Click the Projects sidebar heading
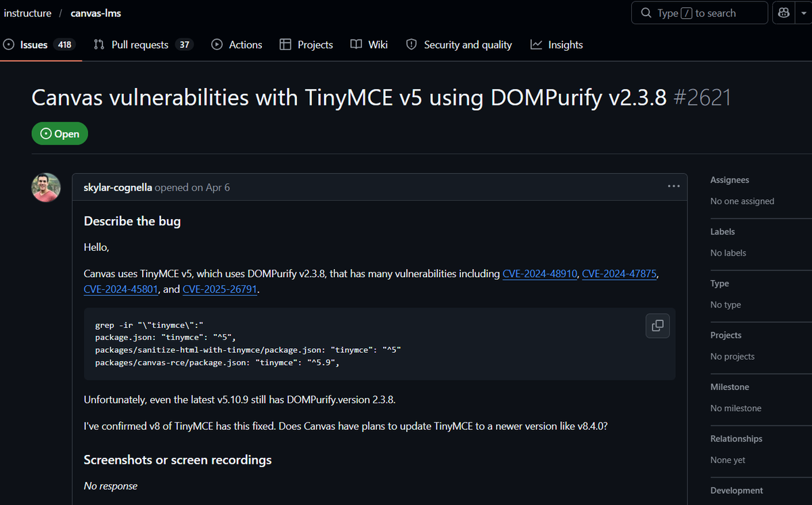The width and height of the screenshot is (812, 505). pyautogui.click(x=726, y=335)
